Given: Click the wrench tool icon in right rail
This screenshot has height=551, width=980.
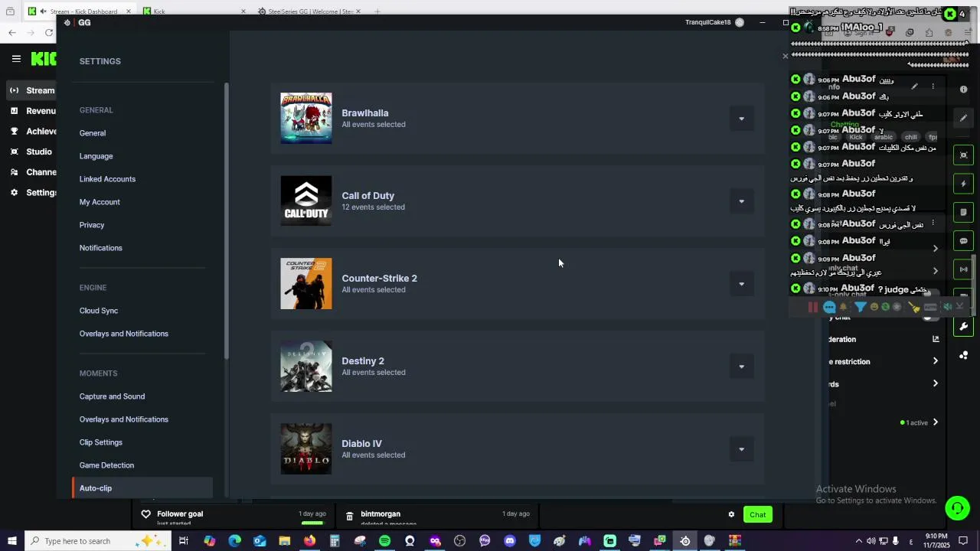Looking at the screenshot, I should (x=963, y=327).
